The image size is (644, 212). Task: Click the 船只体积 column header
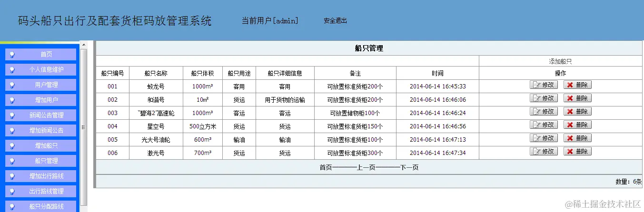[x=202, y=73]
